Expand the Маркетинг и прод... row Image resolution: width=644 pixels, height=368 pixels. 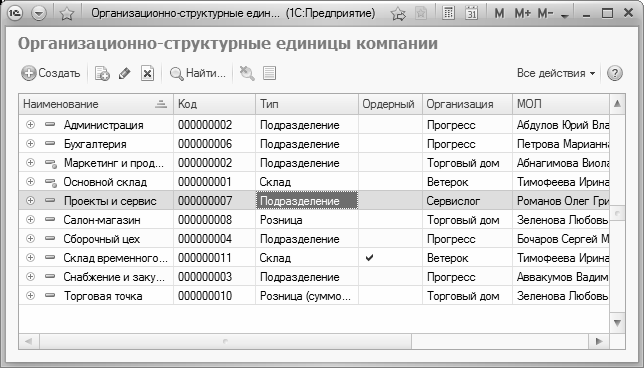30,162
